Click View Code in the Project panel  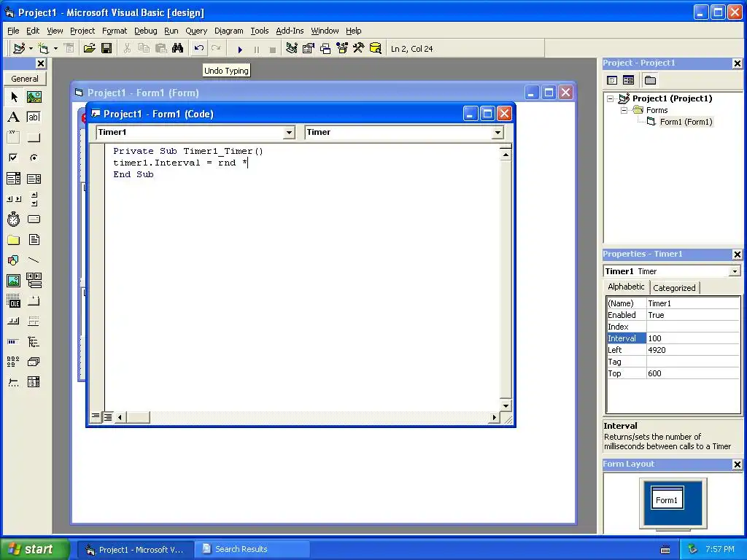click(612, 80)
